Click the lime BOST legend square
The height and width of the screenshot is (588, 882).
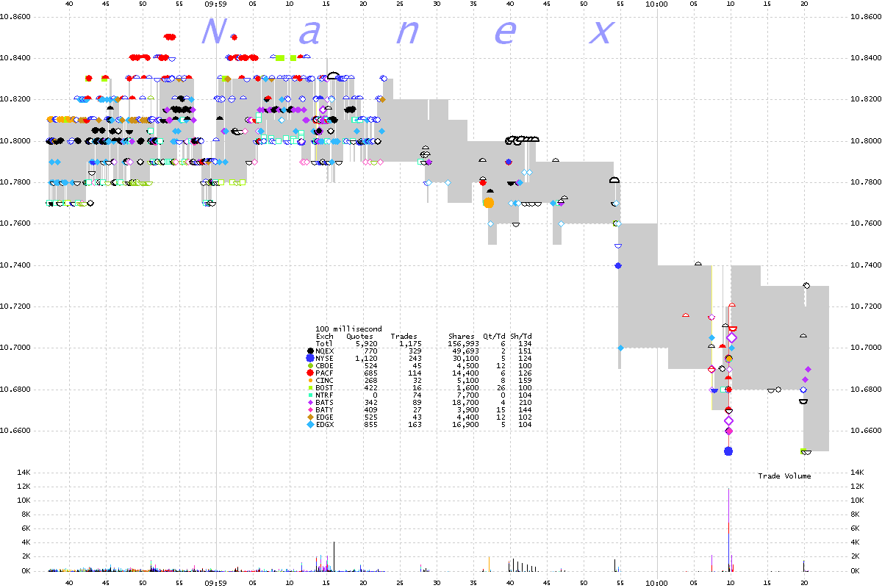coord(310,387)
